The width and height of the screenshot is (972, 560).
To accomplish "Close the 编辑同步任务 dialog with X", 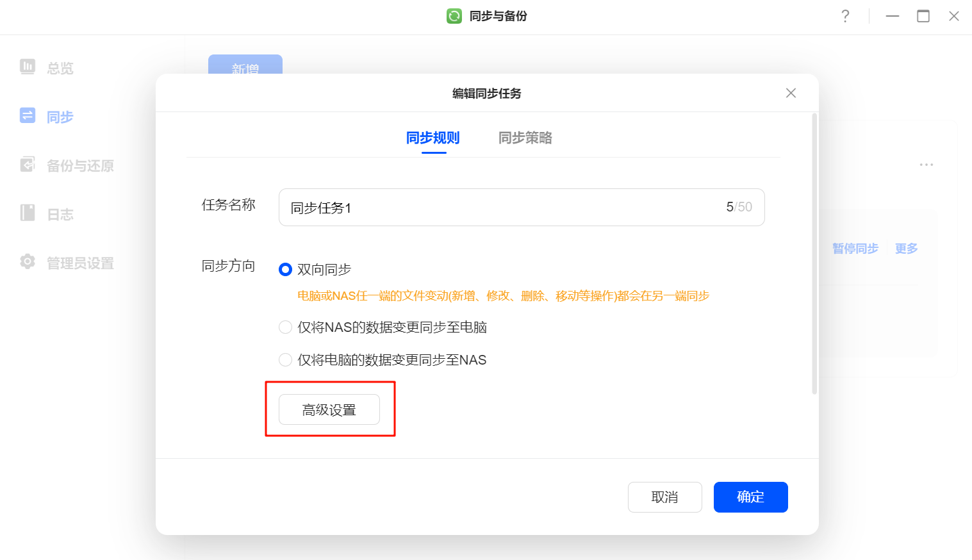I will [x=791, y=94].
